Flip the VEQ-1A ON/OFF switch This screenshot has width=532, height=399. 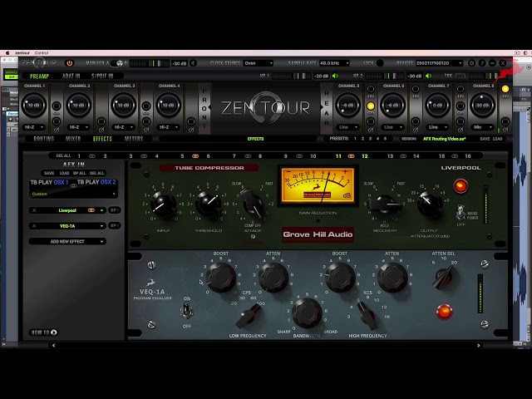186,310
